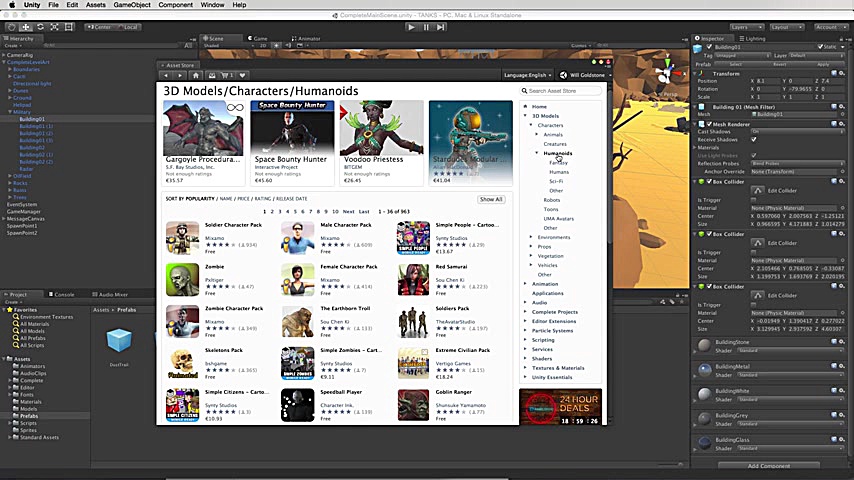Open the Tag dropdown
The height and width of the screenshot is (480, 854).
pyautogui.click(x=742, y=56)
